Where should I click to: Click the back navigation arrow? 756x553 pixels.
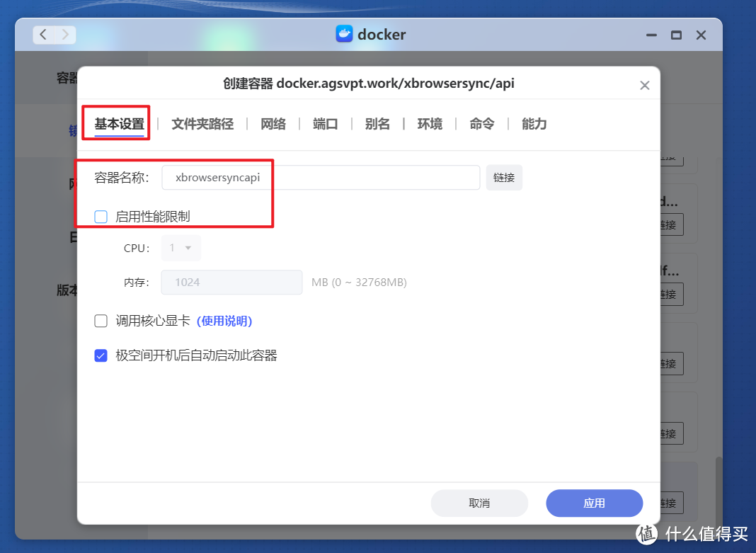(42, 34)
